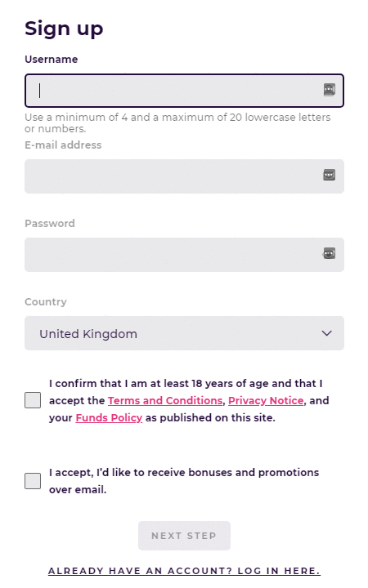
Task: Focus the Username text box
Action: click(184, 91)
